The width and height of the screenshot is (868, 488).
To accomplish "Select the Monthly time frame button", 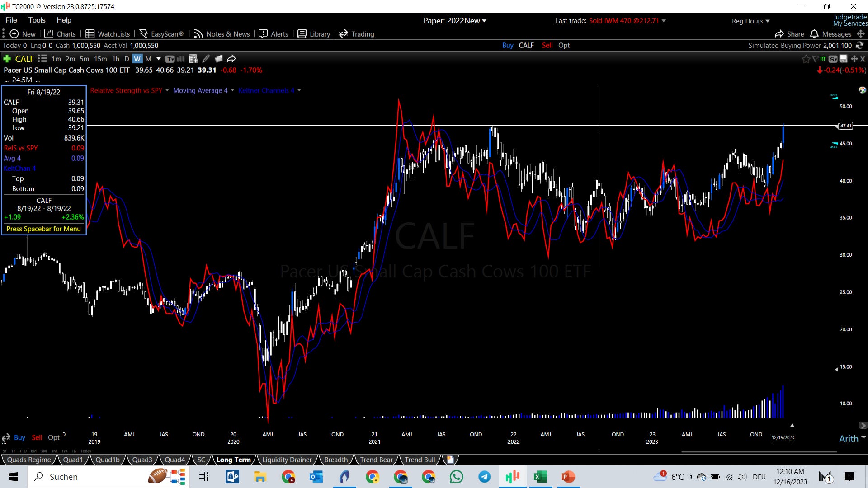I will [x=148, y=59].
